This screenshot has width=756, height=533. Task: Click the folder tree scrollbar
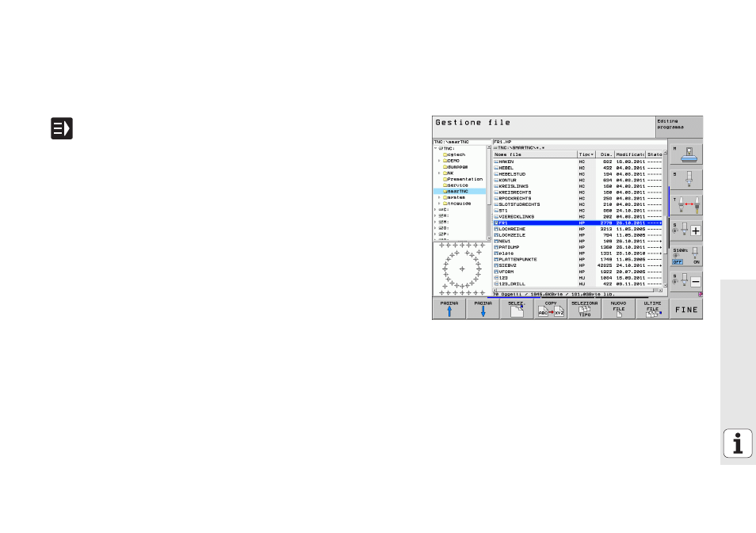tap(489, 192)
